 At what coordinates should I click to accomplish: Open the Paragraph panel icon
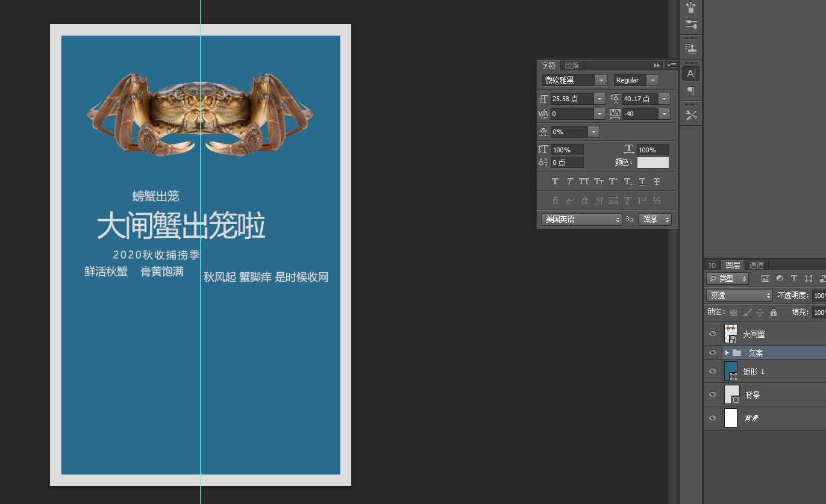click(691, 90)
